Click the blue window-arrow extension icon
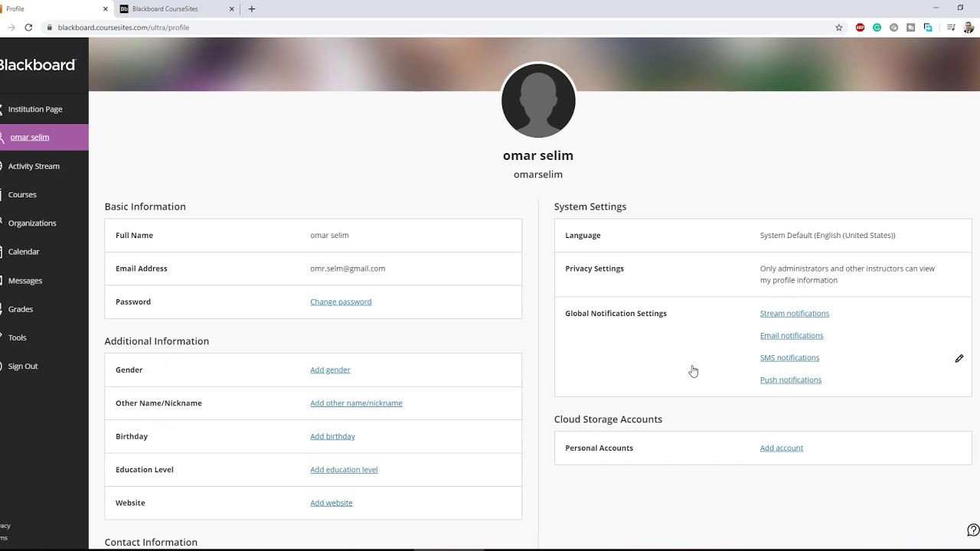This screenshot has width=980, height=551. click(928, 28)
